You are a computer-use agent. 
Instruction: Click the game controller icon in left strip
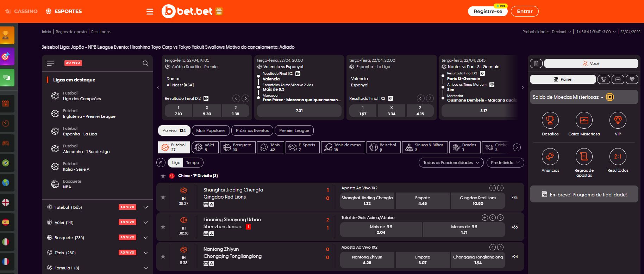[6, 143]
